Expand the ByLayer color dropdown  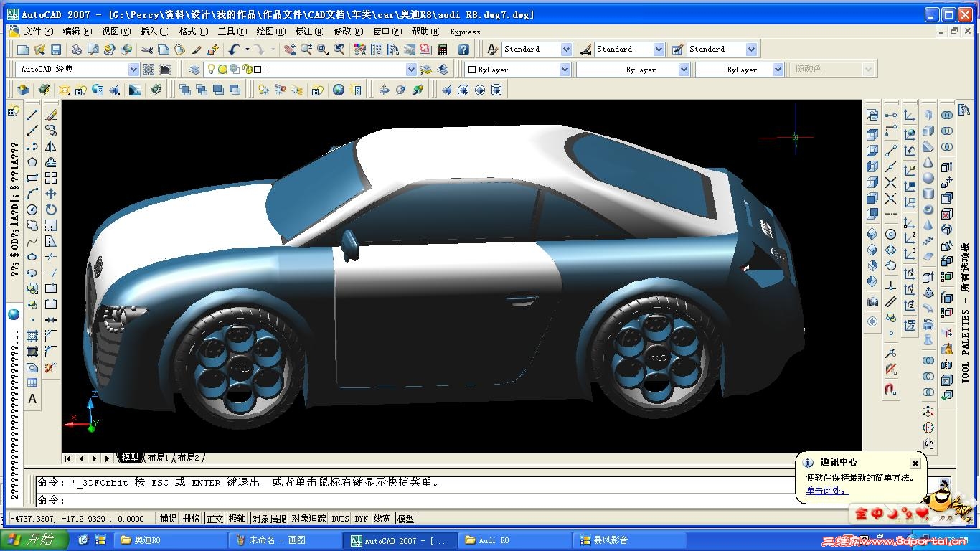565,70
